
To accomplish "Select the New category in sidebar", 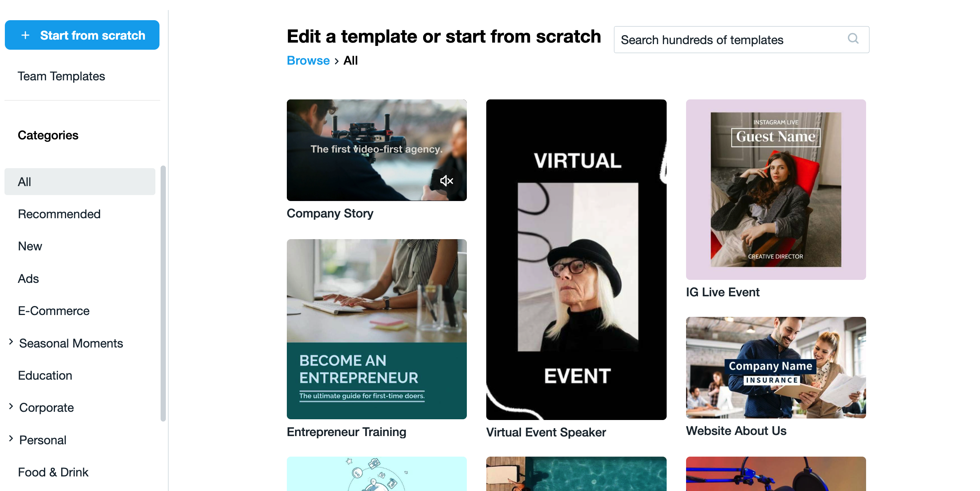I will click(x=30, y=247).
